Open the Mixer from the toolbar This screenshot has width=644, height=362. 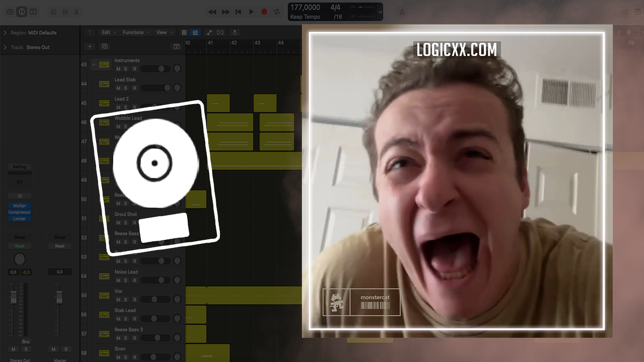pos(65,12)
